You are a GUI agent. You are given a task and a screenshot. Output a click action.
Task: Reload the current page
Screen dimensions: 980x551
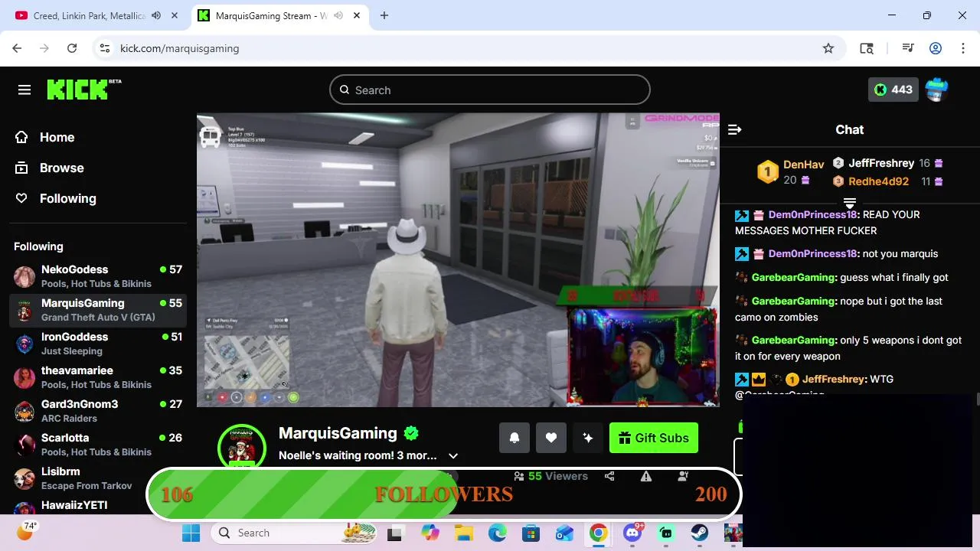(72, 48)
